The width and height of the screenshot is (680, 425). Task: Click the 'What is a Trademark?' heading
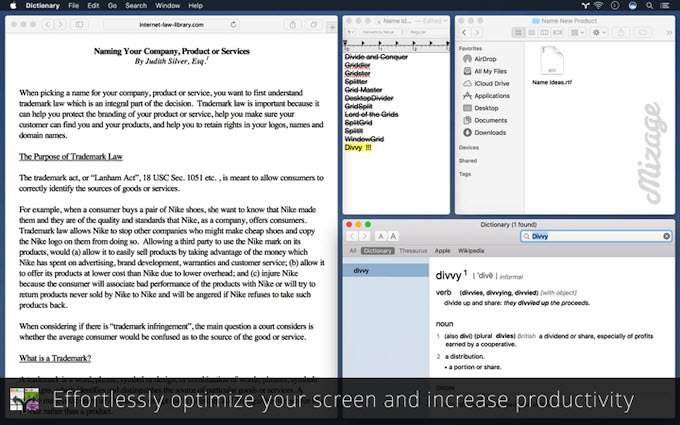[x=55, y=358]
